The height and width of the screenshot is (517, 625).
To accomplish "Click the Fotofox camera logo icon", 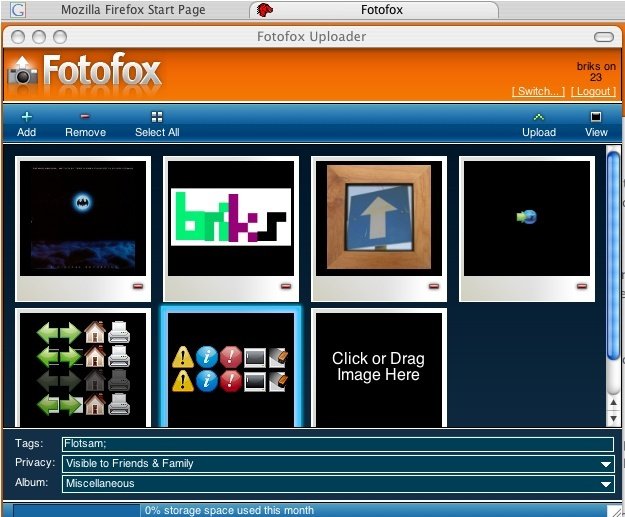I will tap(22, 71).
